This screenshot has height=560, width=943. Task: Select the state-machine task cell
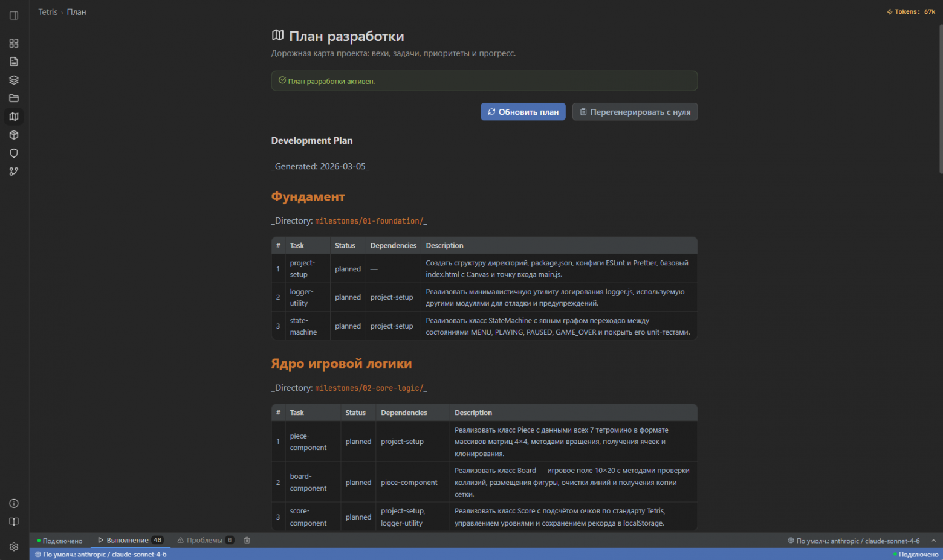307,326
